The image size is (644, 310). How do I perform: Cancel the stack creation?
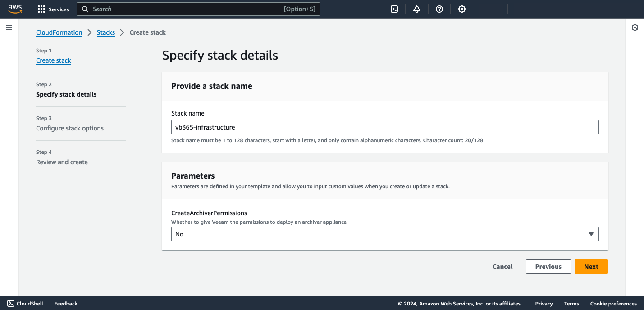click(502, 266)
